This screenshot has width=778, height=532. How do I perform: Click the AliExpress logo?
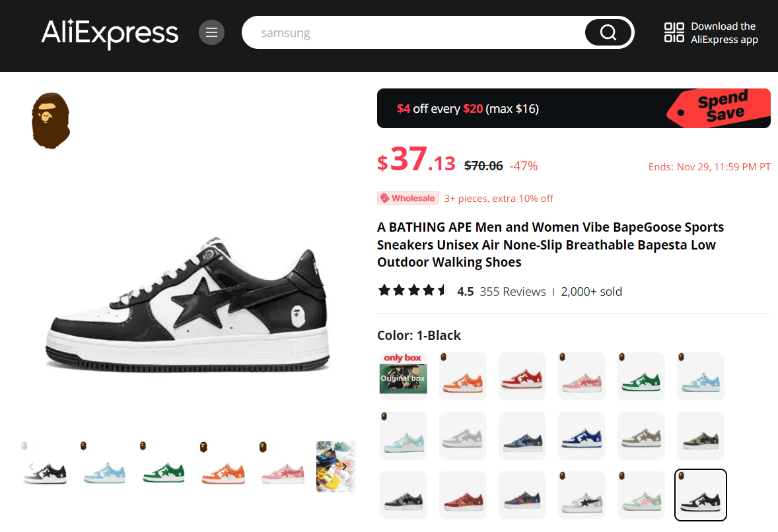[x=110, y=32]
